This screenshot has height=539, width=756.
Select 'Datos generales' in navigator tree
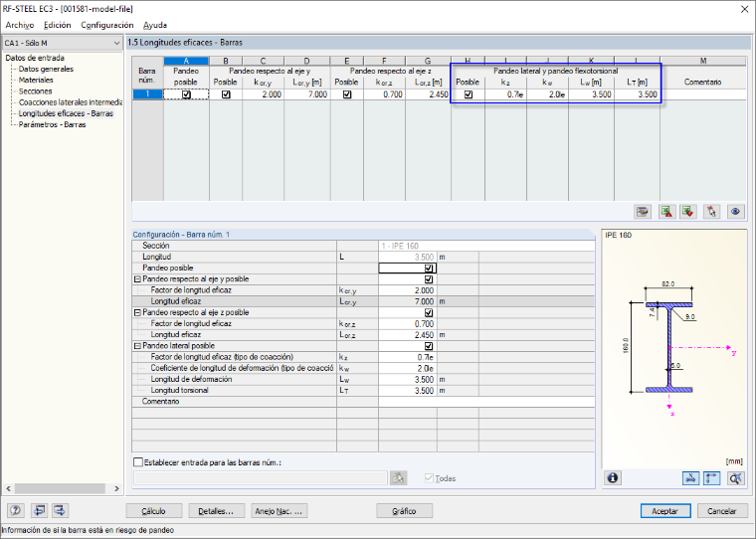(x=47, y=69)
